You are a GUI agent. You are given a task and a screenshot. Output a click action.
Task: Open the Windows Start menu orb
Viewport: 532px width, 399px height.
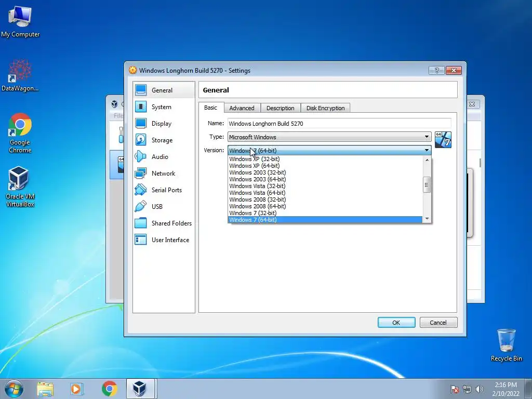(x=14, y=389)
